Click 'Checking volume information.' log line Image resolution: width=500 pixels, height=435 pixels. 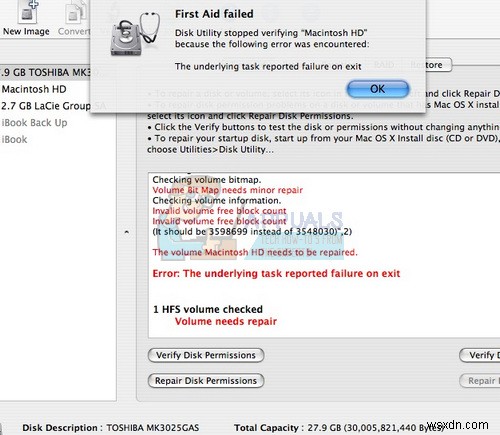pyautogui.click(x=217, y=200)
